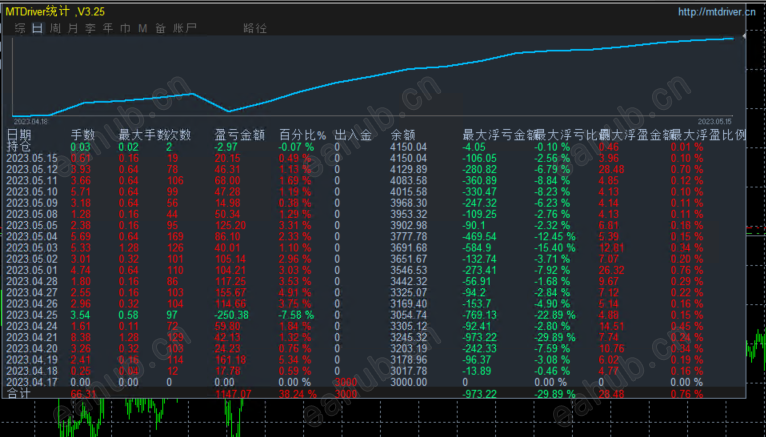The image size is (766, 437).
Task: Click the blue equity curve line
Action: pos(371,78)
